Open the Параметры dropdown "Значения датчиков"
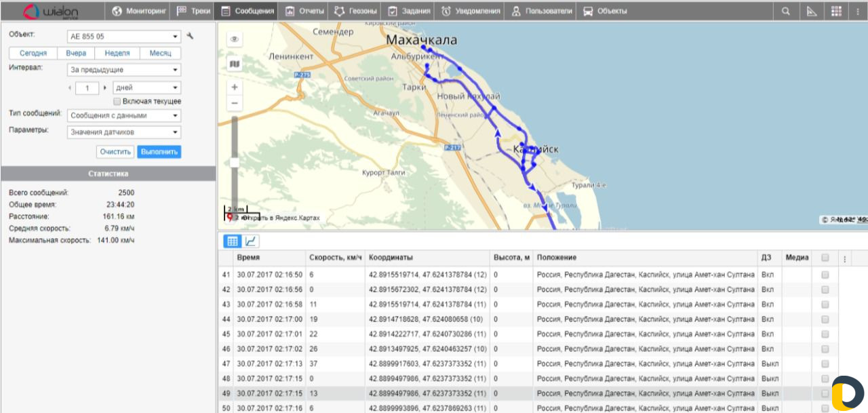 pyautogui.click(x=124, y=132)
